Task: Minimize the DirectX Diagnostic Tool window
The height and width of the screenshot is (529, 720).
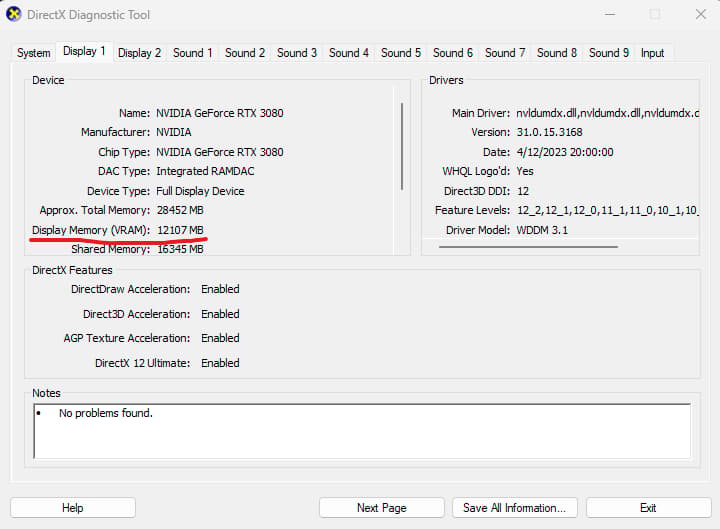Action: [610, 15]
